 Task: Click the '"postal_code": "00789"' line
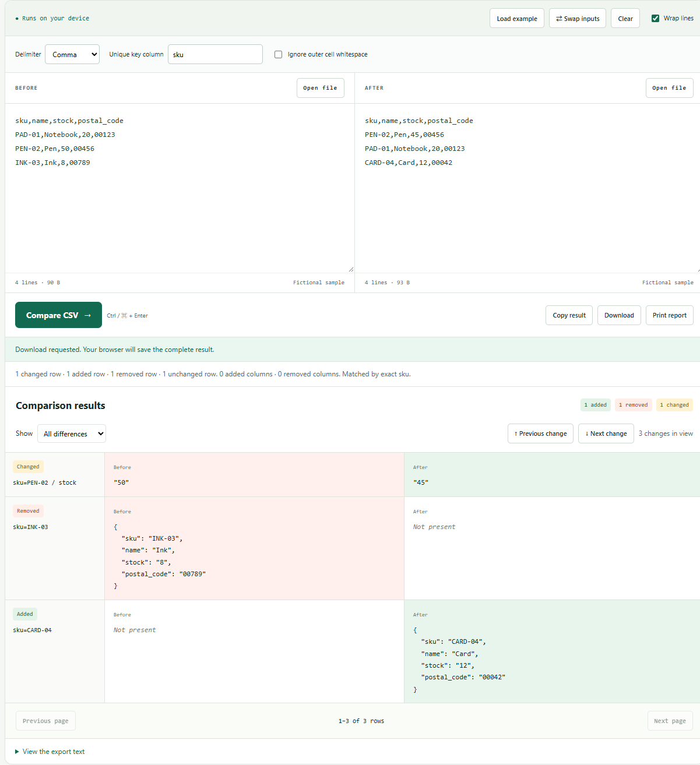(x=164, y=574)
